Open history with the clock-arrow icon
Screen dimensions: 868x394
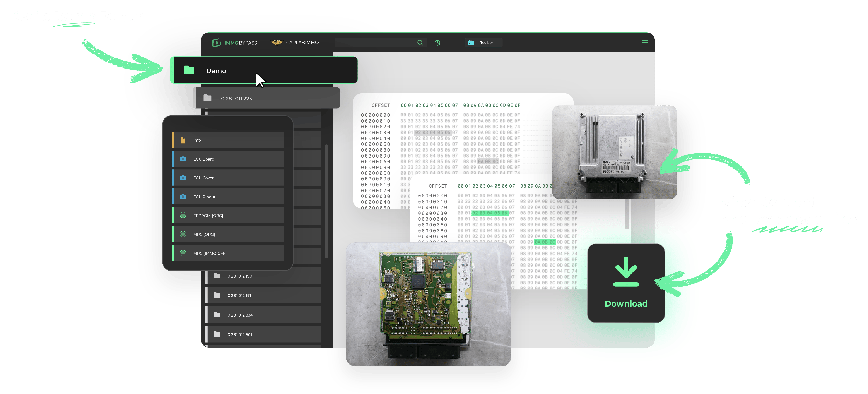[x=437, y=43]
